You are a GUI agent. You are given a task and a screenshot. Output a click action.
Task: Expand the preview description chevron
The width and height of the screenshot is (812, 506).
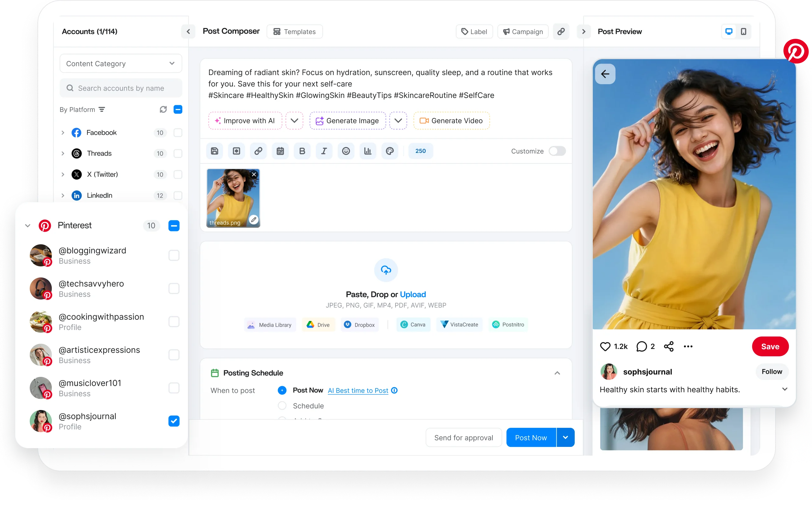[x=785, y=389]
